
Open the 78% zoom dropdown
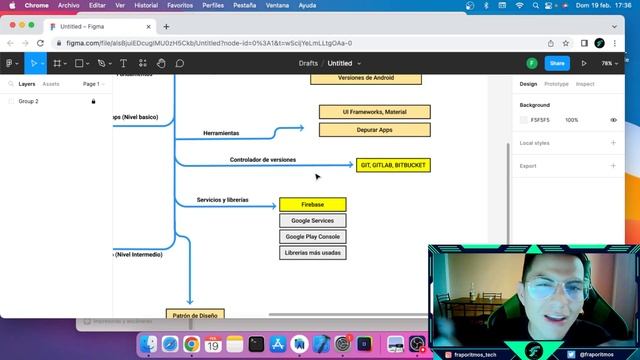pos(610,63)
